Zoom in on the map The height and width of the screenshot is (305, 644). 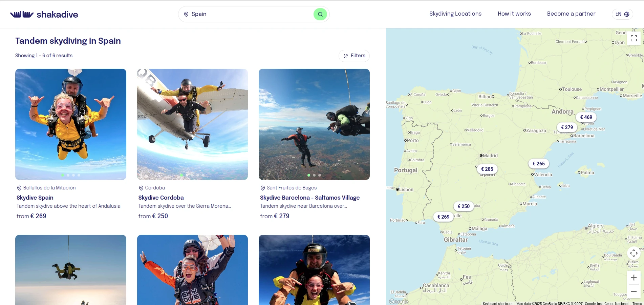click(x=634, y=278)
